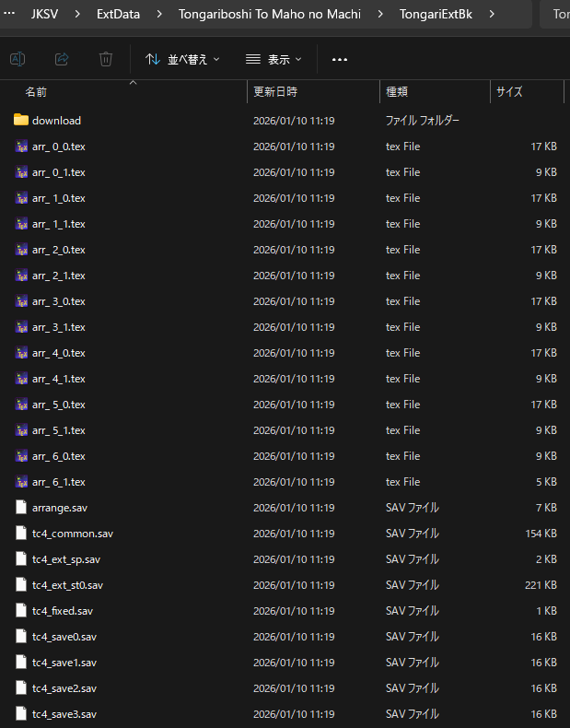Screen dimensions: 570x728
Task: Click the file name tc4_save1.sav
Action: pyautogui.click(x=64, y=663)
